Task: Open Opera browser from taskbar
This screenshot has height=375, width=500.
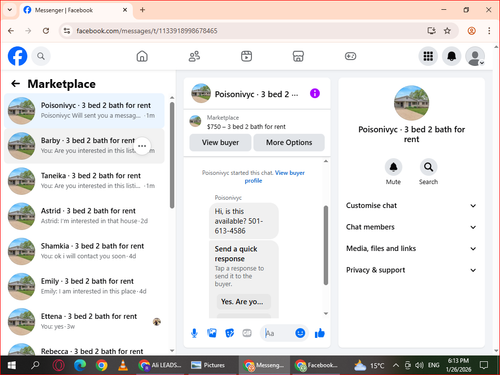Action: [58, 365]
